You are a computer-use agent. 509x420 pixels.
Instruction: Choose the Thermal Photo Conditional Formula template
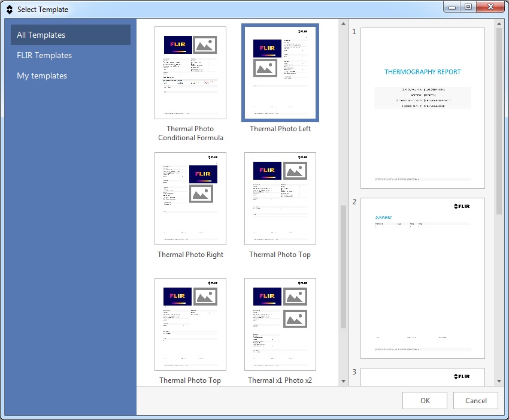coord(190,72)
